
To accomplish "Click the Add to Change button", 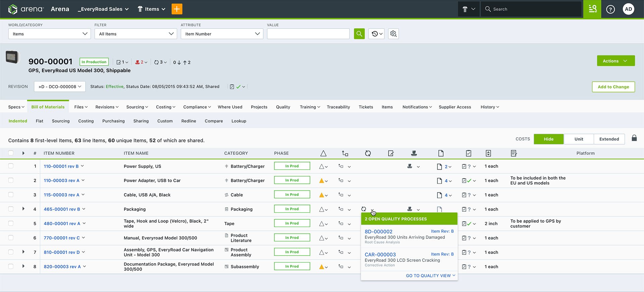I will coord(613,87).
